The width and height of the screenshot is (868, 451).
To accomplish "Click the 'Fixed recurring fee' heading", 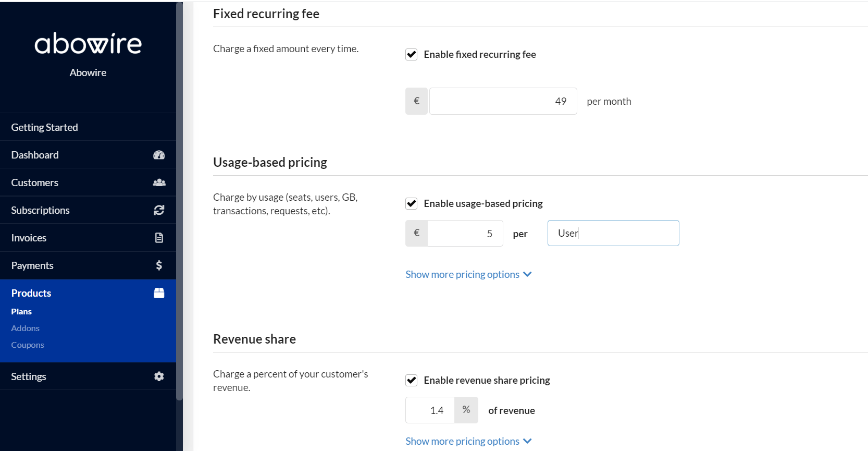I will pyautogui.click(x=266, y=14).
